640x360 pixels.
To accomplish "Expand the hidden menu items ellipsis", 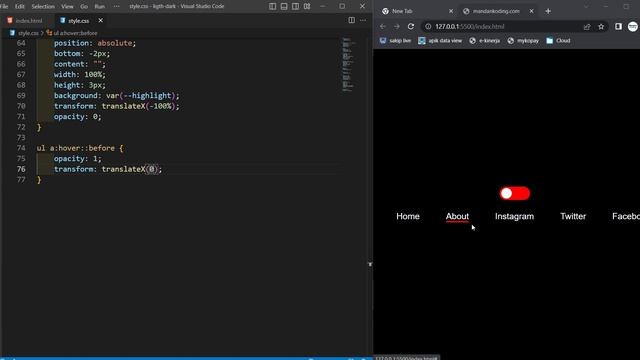I will tap(116, 6).
